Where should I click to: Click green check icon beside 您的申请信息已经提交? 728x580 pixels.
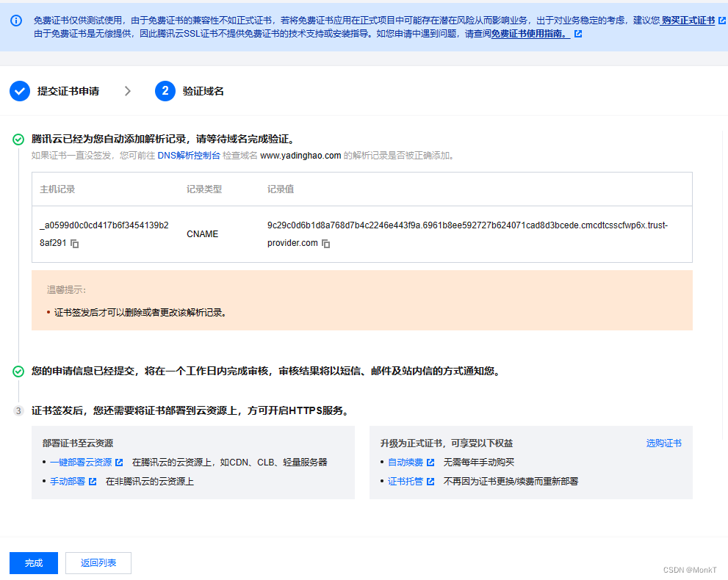[x=18, y=371]
